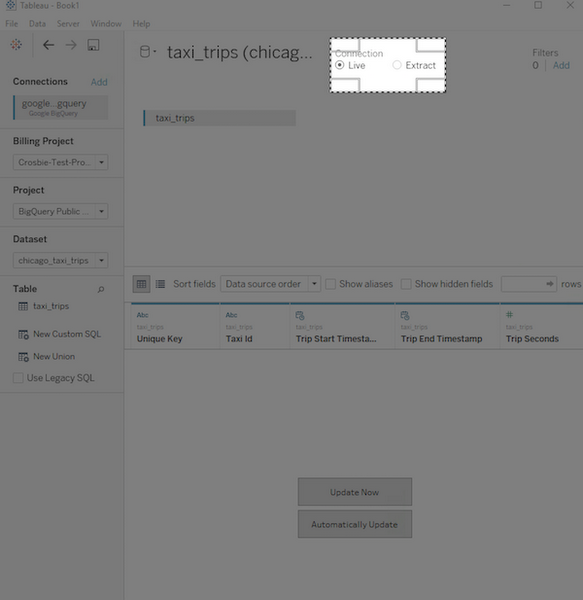The height and width of the screenshot is (600, 583).
Task: Open the Project dropdown showing BigQuery Public
Action: (60, 211)
